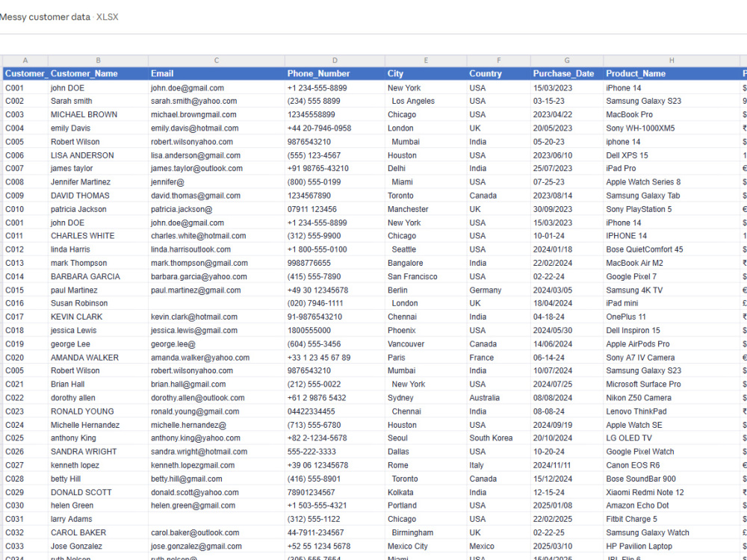The height and width of the screenshot is (560, 747).
Task: Select city cell 'Birmingham'
Action: pyautogui.click(x=426, y=532)
